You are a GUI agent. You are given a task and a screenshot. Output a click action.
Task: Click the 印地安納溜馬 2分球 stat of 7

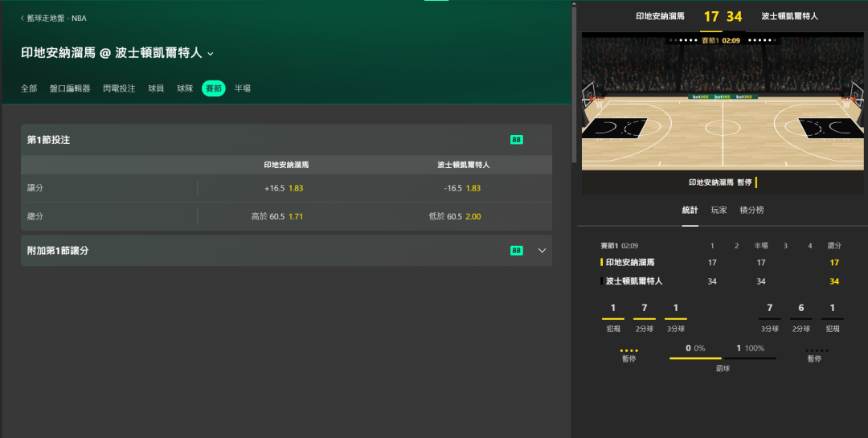(645, 317)
